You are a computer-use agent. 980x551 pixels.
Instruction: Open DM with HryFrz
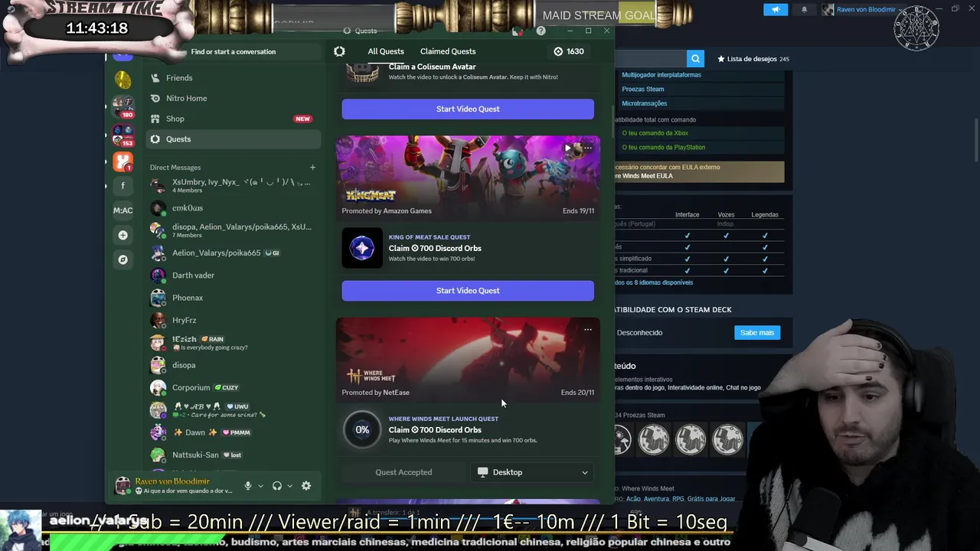pyautogui.click(x=234, y=320)
